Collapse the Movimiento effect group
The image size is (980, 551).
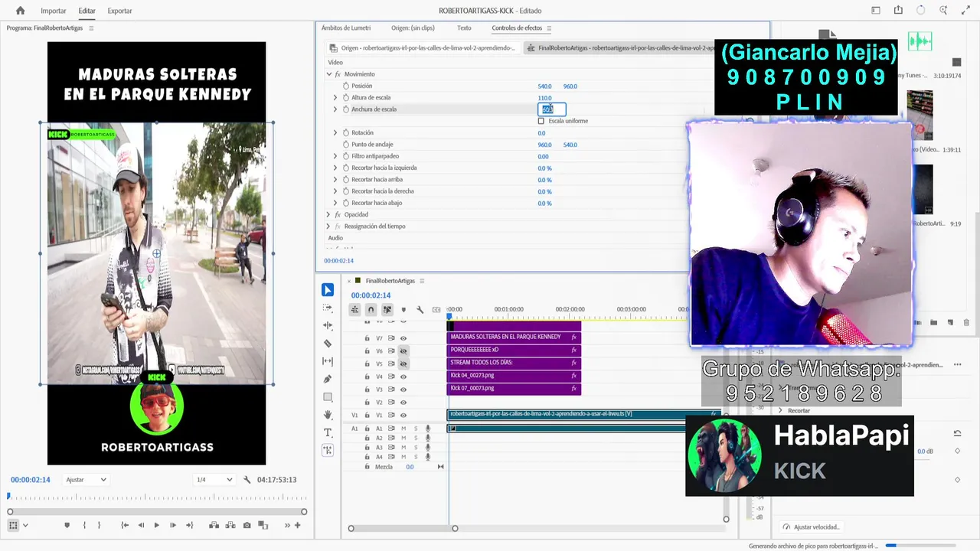329,74
